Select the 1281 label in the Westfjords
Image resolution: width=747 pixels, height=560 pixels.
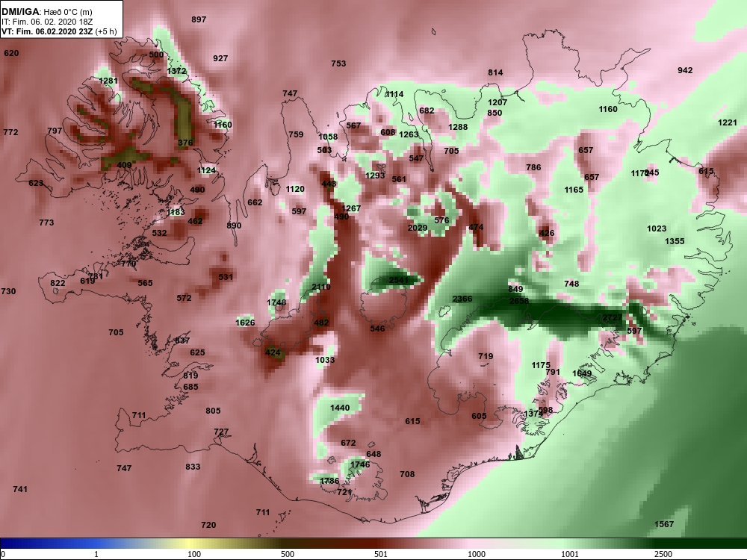tap(108, 81)
